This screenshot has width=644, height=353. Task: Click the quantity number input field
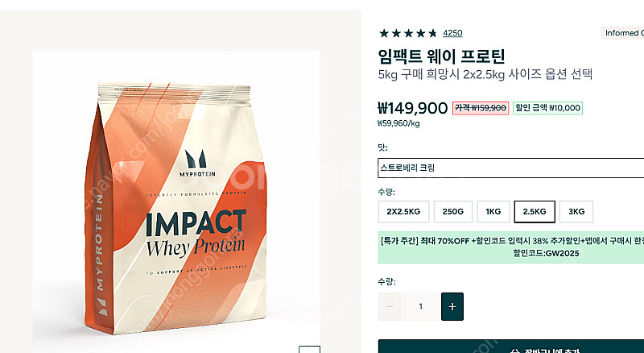coord(420,306)
